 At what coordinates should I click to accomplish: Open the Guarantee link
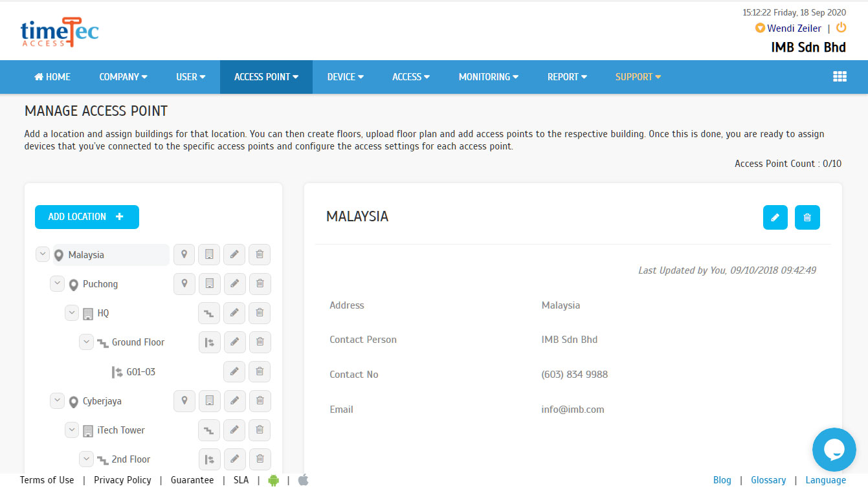click(192, 480)
